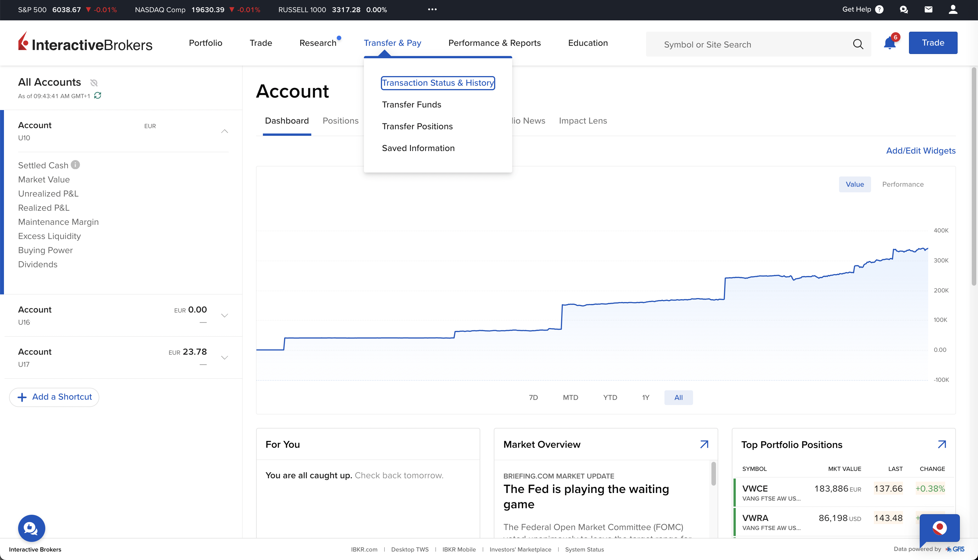
Task: Open the mail inbox icon
Action: [928, 10]
